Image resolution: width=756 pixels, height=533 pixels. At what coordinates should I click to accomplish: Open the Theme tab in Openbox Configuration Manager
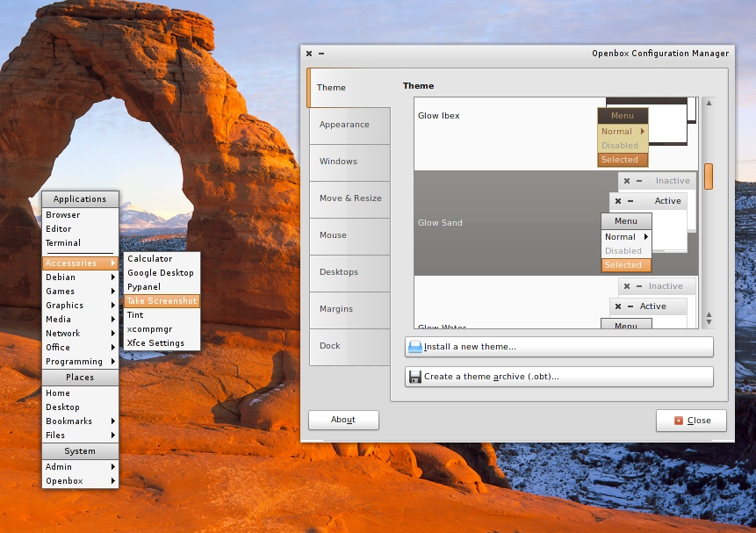point(349,87)
